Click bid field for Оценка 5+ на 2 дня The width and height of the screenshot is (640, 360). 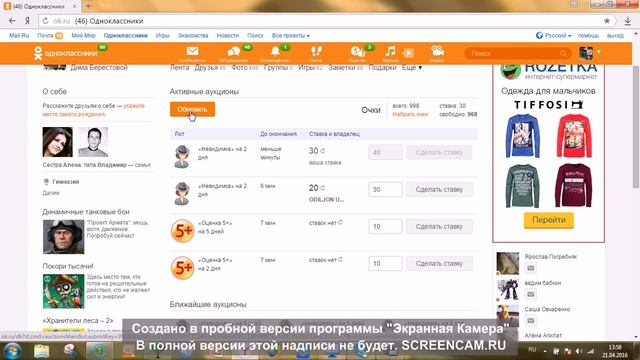pyautogui.click(x=385, y=264)
